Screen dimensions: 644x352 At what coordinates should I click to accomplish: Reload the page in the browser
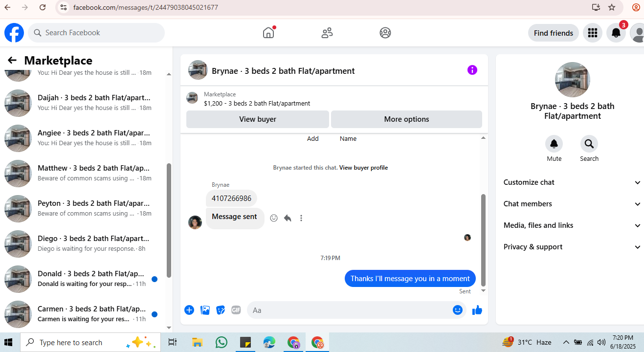point(43,7)
